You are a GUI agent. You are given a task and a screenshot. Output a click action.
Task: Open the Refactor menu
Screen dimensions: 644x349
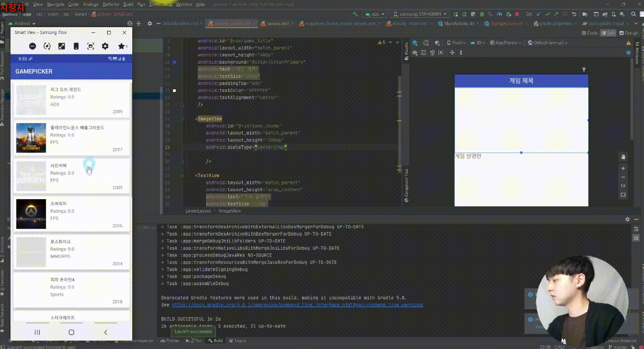(x=110, y=4)
